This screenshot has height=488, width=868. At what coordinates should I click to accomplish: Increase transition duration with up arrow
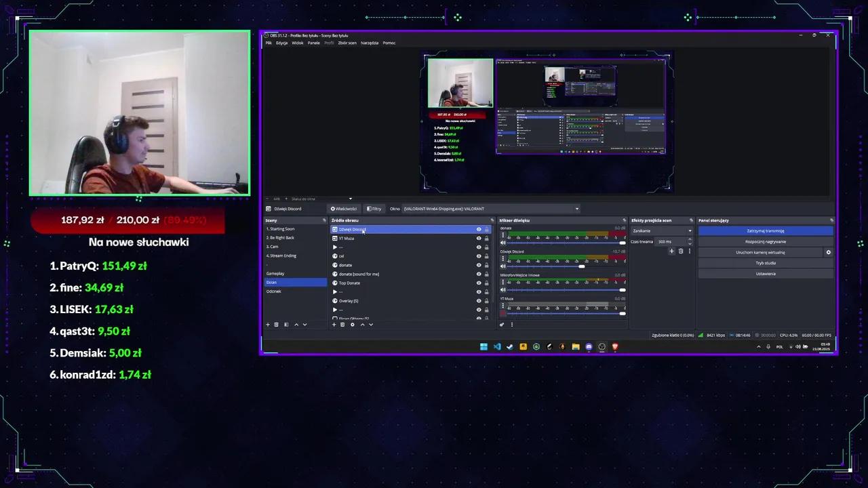coord(690,240)
